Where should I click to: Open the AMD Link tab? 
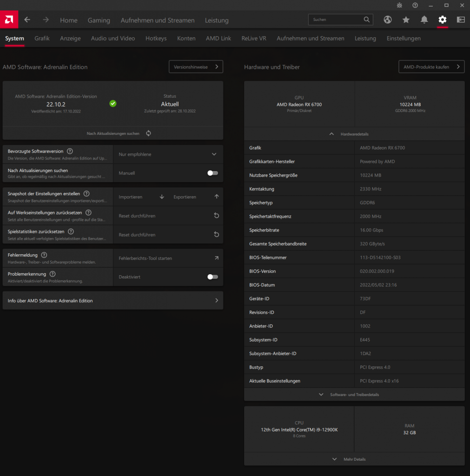218,39
